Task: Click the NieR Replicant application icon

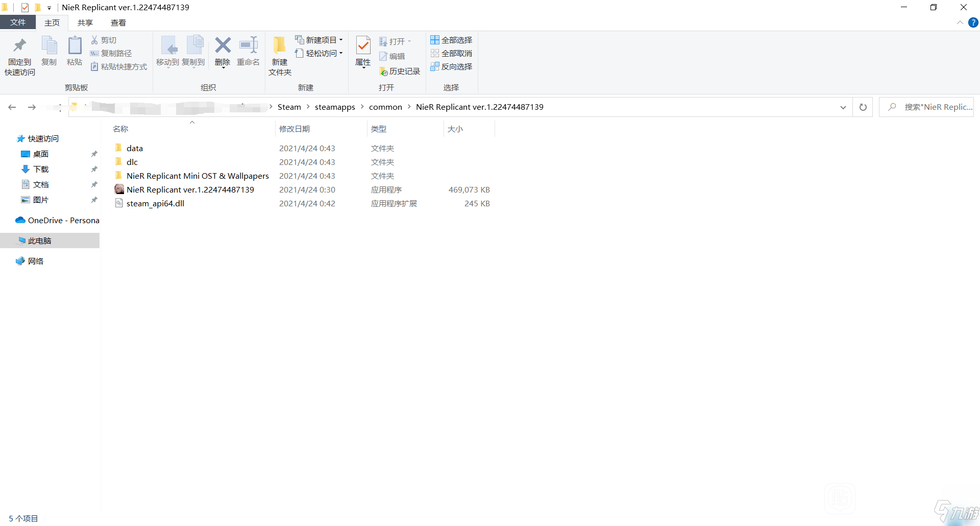Action: [x=119, y=189]
